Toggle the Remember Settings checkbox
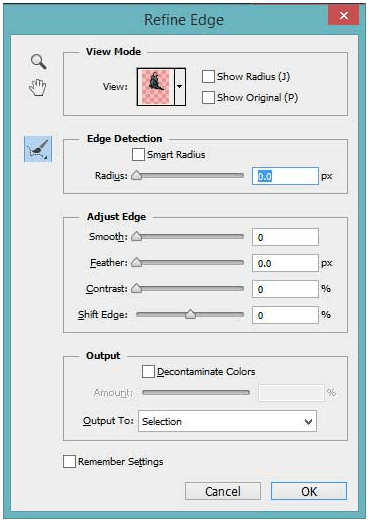Screen dimensions: 371x523 pos(69,462)
